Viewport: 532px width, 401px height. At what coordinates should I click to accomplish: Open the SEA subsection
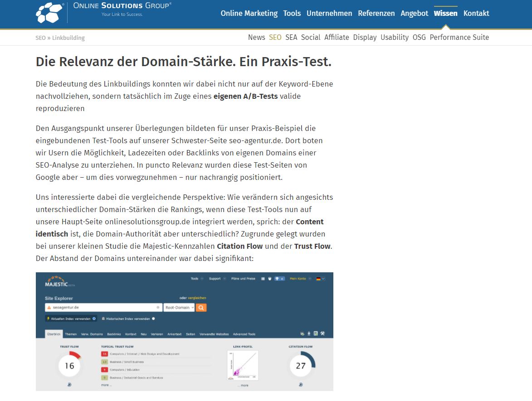click(291, 37)
